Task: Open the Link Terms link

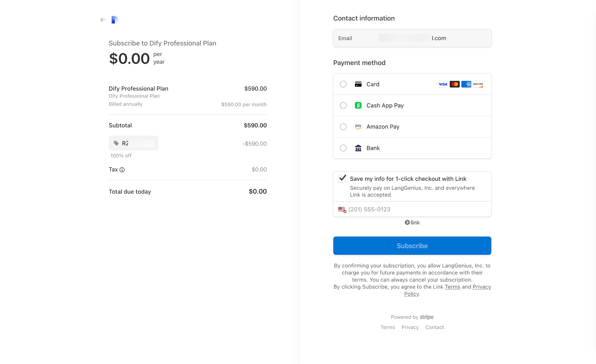Action: (x=452, y=287)
